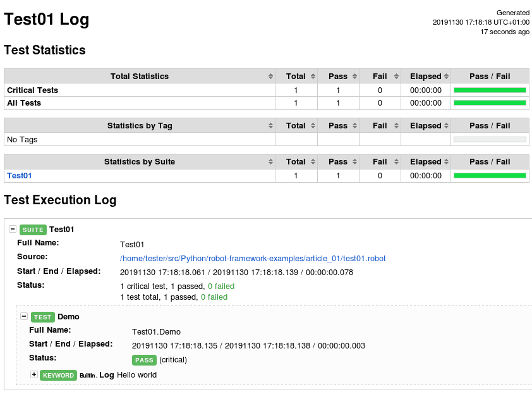Sort Total Statistics table by Elapsed arrows
532x394 pixels.
446,77
